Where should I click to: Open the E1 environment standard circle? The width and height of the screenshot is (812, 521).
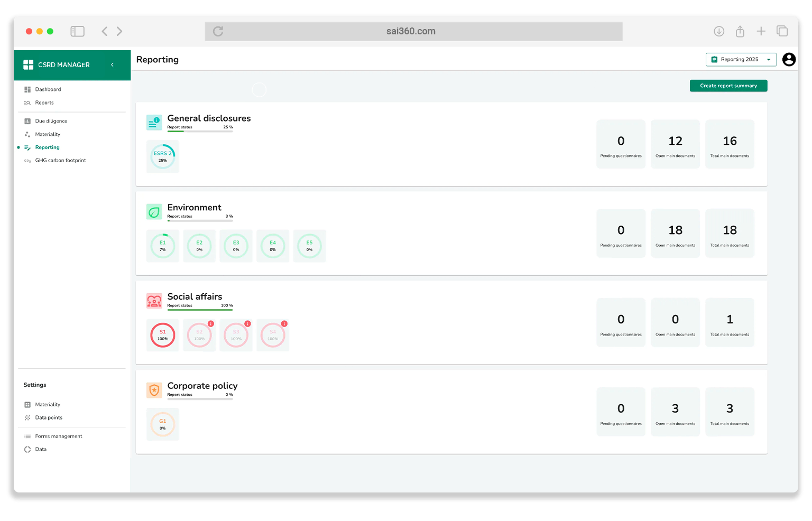point(163,246)
